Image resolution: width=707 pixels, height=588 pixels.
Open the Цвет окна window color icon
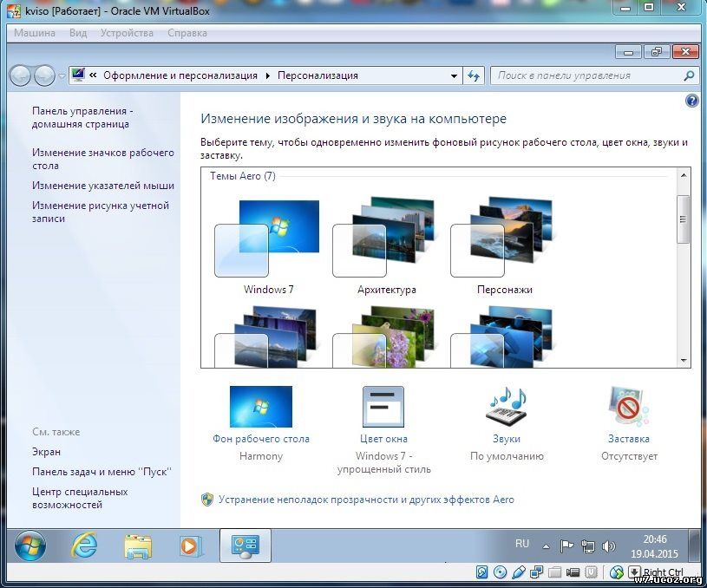pos(383,406)
